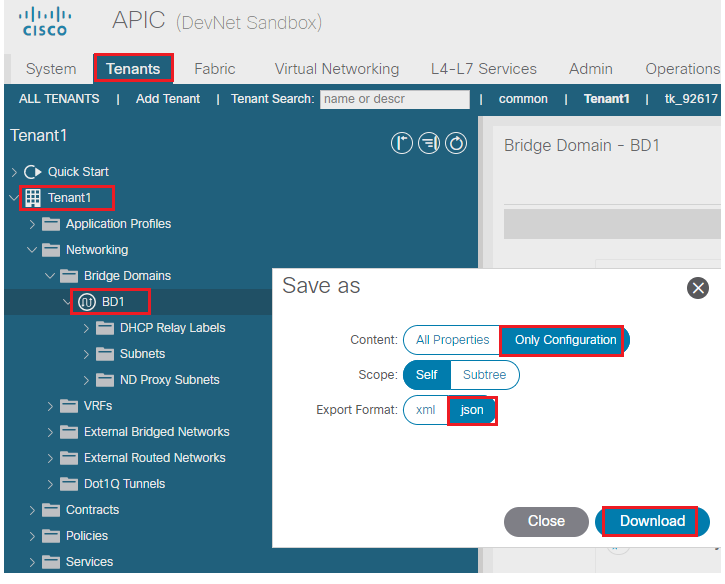Close the Save as dialog
725x584 pixels.
coord(698,288)
